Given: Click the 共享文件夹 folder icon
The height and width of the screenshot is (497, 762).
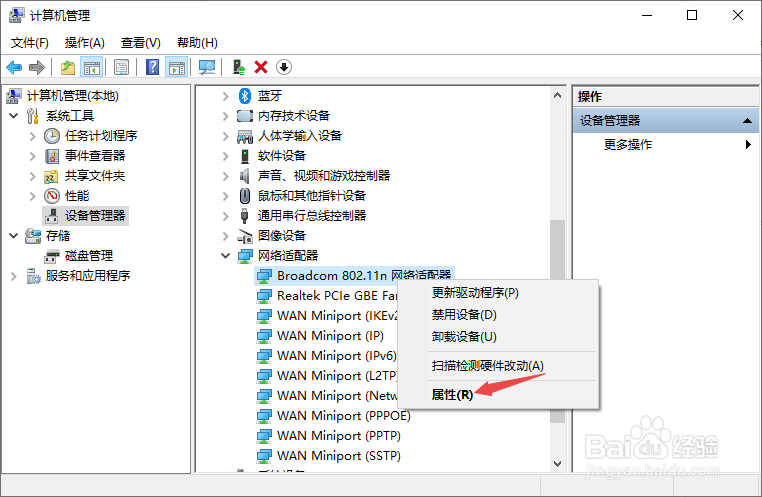Looking at the screenshot, I should click(51, 176).
